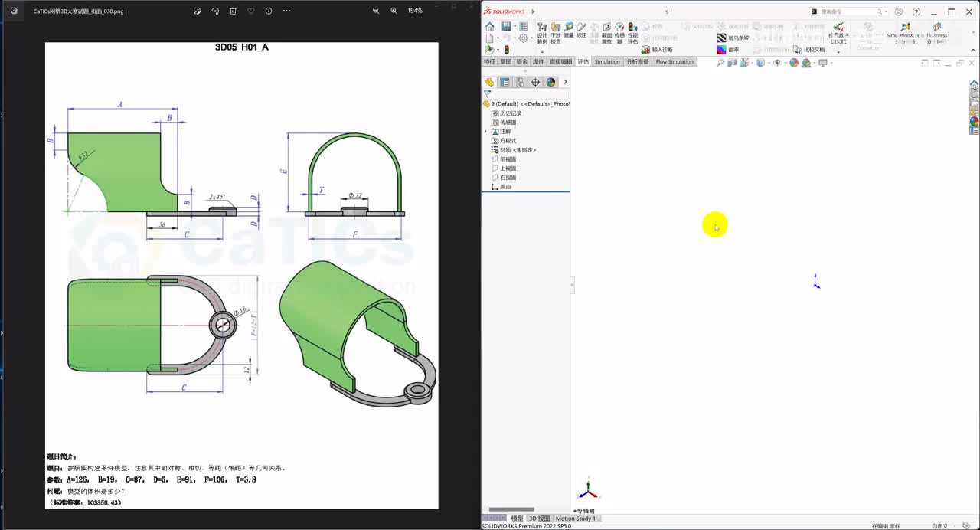
Task: Switch to the Simulation tab
Action: 607,62
